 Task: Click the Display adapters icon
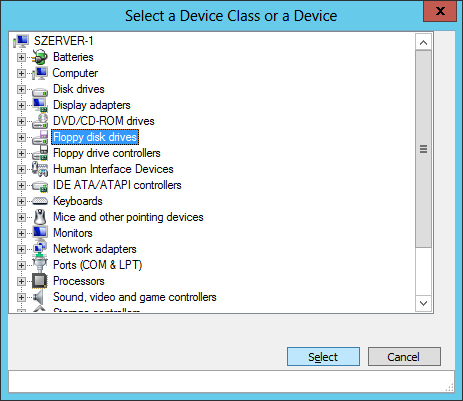[40, 105]
